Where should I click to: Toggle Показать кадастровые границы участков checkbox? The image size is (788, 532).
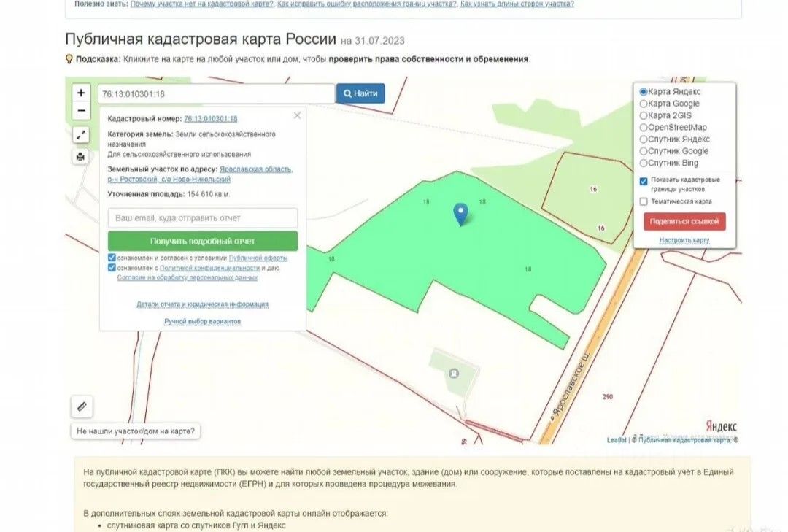click(x=644, y=182)
